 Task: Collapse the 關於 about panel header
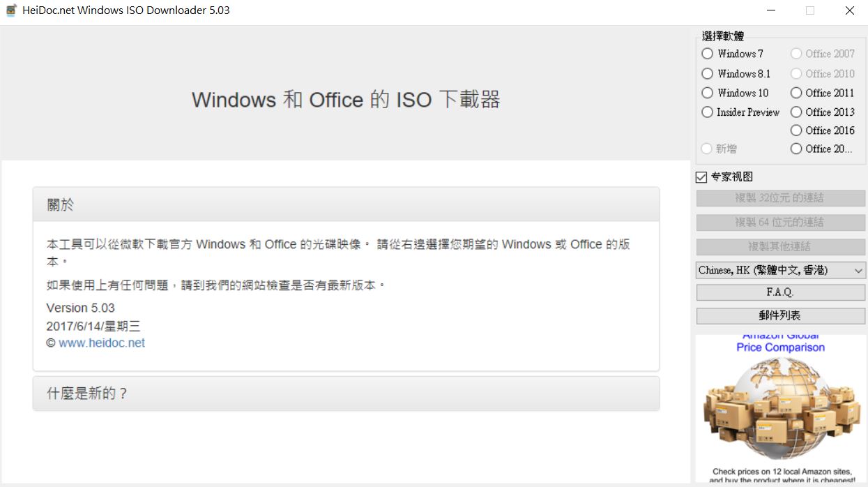pyautogui.click(x=346, y=204)
